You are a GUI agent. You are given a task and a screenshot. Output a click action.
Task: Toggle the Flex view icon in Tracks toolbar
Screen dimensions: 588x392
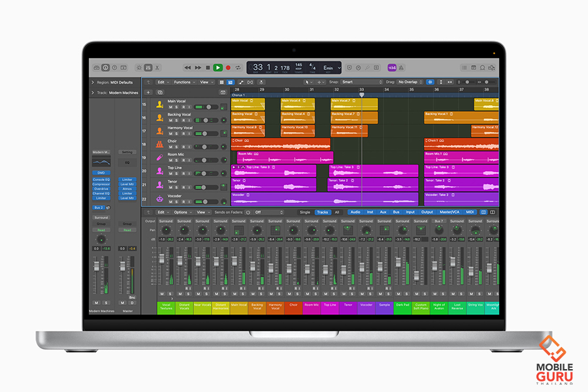(x=250, y=82)
